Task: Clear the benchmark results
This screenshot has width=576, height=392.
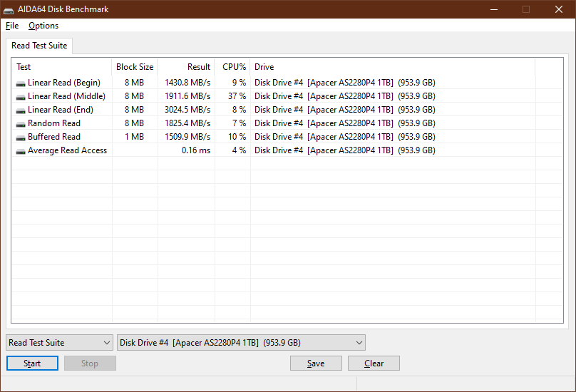Action: [374, 363]
